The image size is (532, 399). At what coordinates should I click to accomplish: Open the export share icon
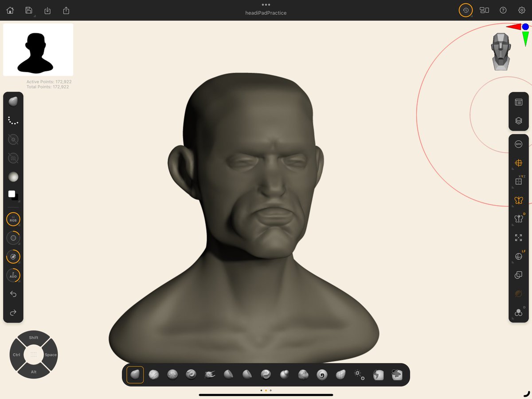tap(66, 10)
